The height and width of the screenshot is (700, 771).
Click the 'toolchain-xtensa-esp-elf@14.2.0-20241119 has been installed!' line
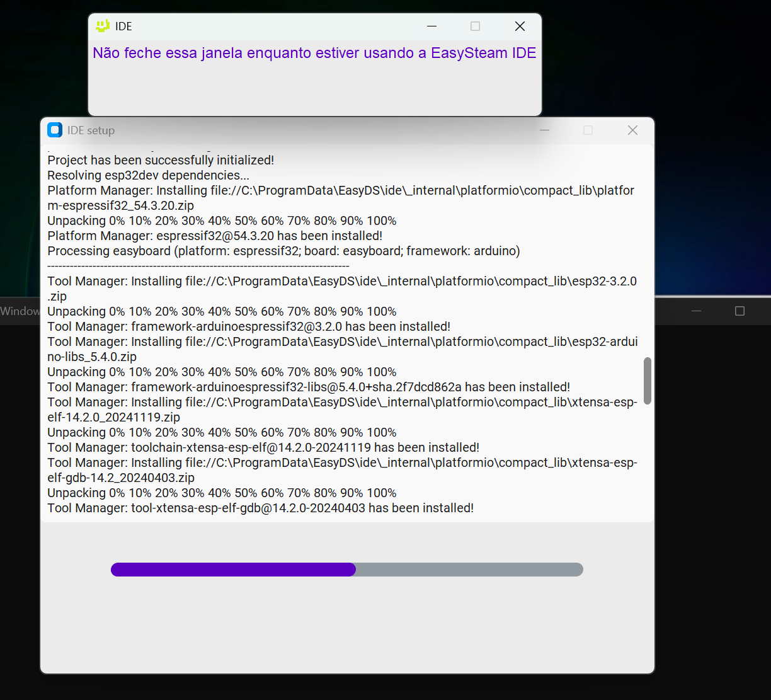[263, 447]
